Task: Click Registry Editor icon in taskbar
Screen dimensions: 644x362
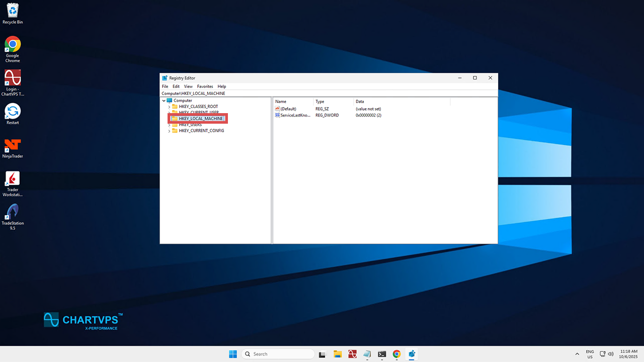Action: [x=412, y=354]
